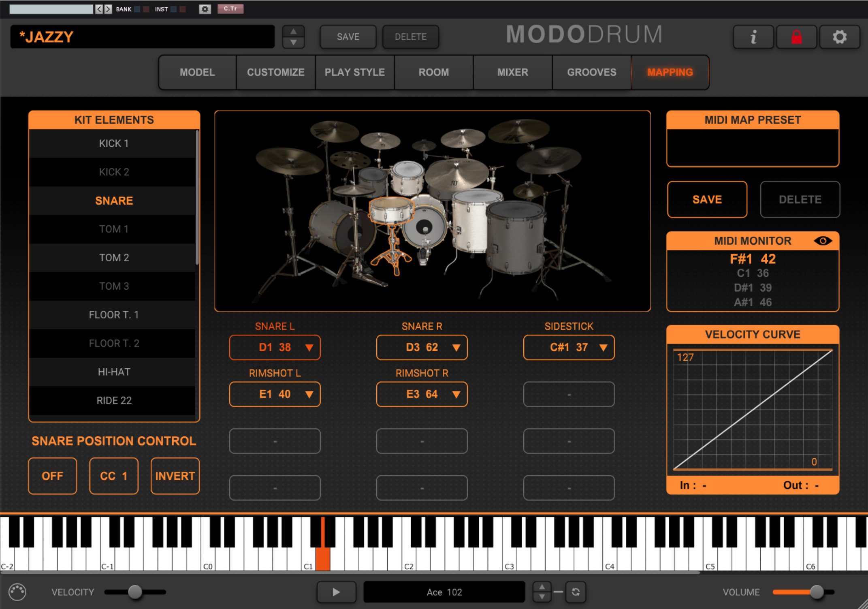
Task: Select TOM 1 in kit elements
Action: 112,229
